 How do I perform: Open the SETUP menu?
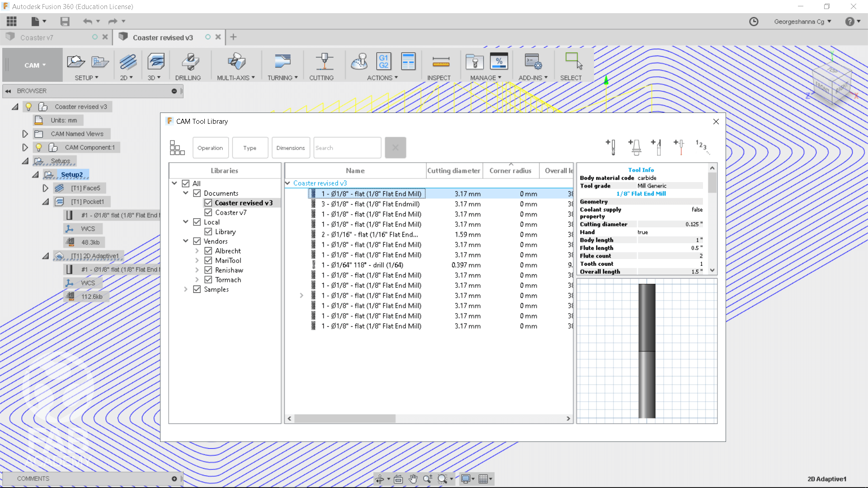tap(86, 78)
